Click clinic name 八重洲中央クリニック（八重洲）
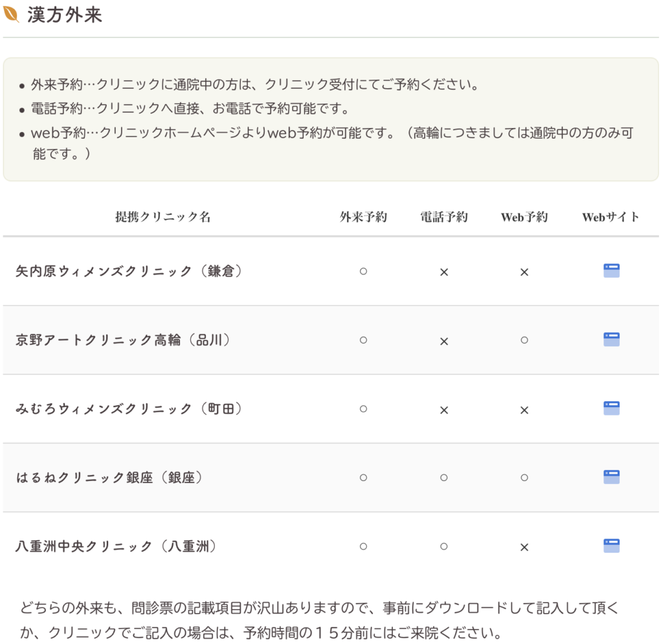 click(x=117, y=547)
